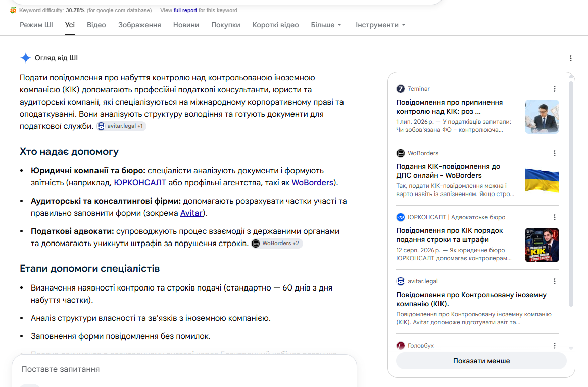Click the SEOquake logo icon near keyword difficulty
The image size is (588, 387).
click(13, 10)
